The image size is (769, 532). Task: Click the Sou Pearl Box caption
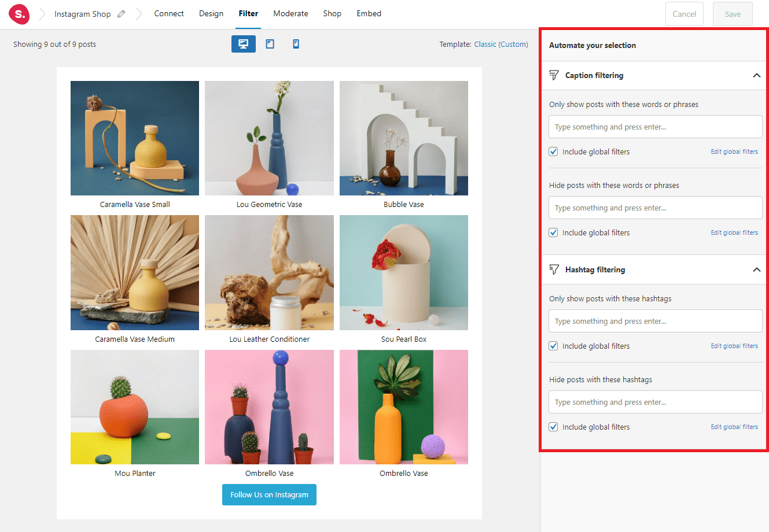click(404, 339)
